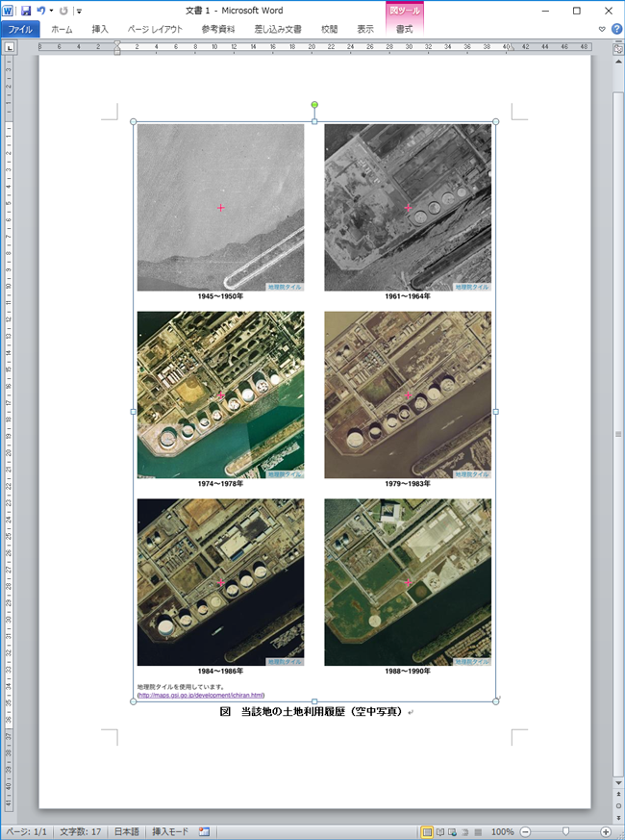Switch to Print Layout view
625x840 pixels.
pyautogui.click(x=427, y=832)
